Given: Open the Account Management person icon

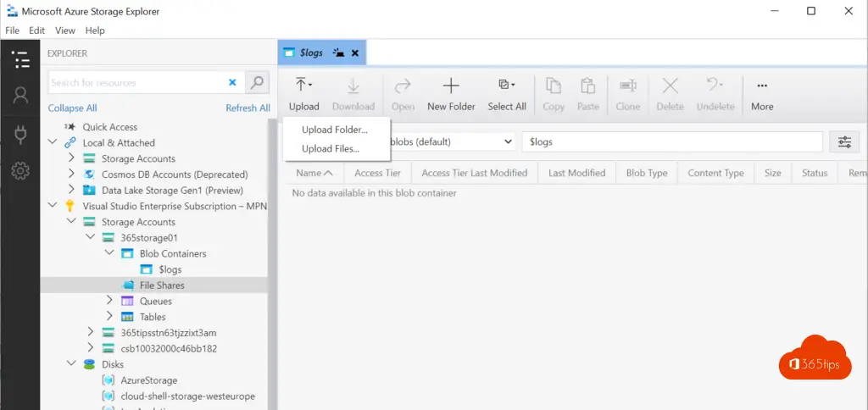Looking at the screenshot, I should [20, 96].
